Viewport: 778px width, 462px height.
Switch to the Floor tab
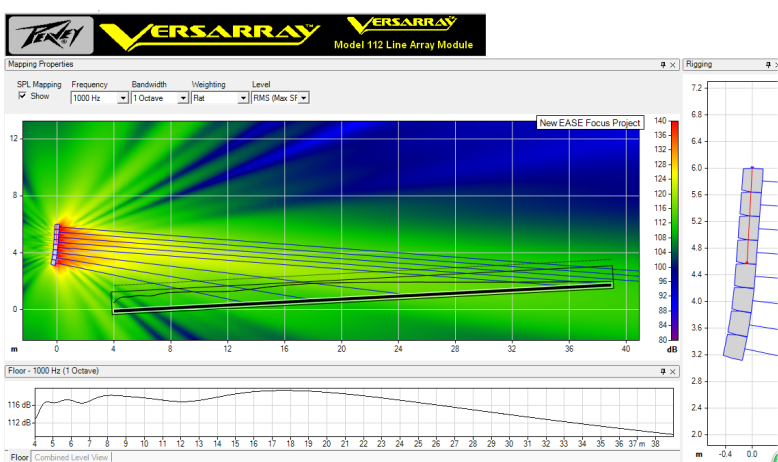pos(16,457)
